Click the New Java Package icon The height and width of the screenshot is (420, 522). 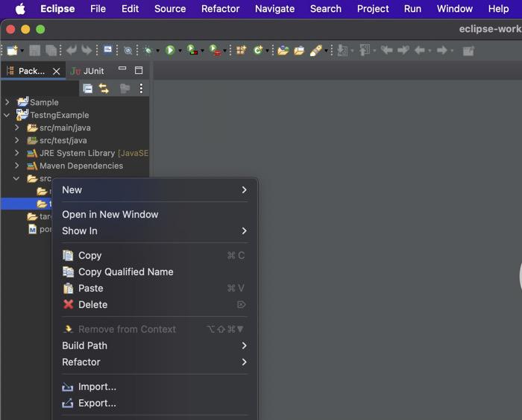pyautogui.click(x=241, y=50)
